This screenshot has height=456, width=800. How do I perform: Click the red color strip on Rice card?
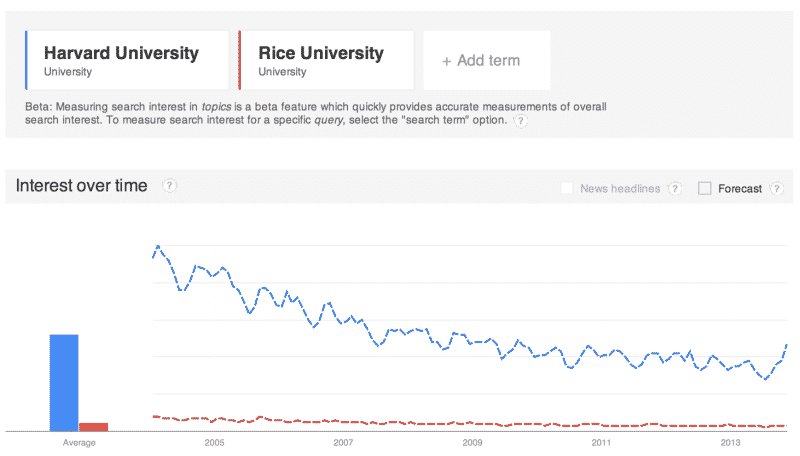point(240,60)
